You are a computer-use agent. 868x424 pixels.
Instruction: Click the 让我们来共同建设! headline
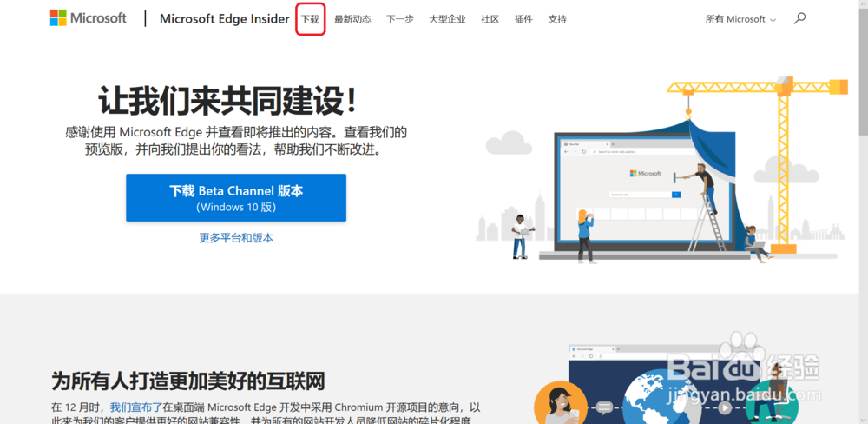click(228, 100)
